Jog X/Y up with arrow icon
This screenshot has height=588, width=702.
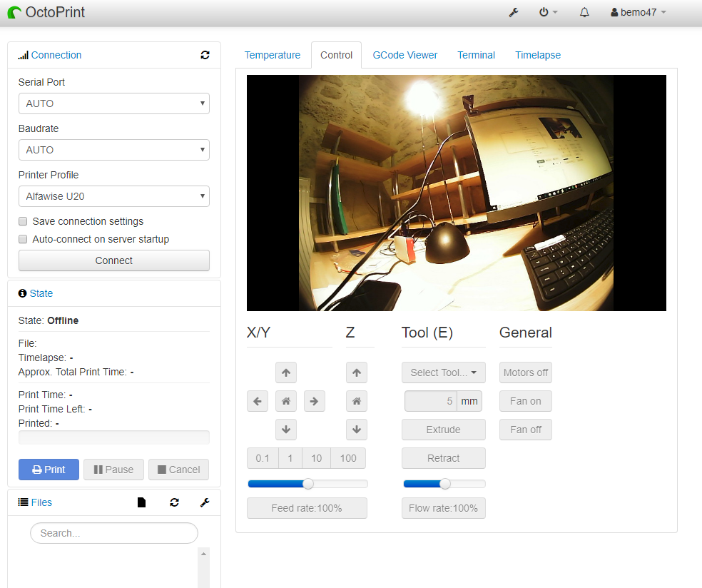tap(286, 372)
